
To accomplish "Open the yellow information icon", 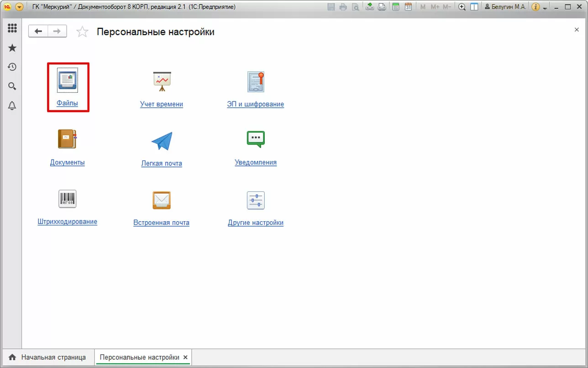I will coord(535,7).
